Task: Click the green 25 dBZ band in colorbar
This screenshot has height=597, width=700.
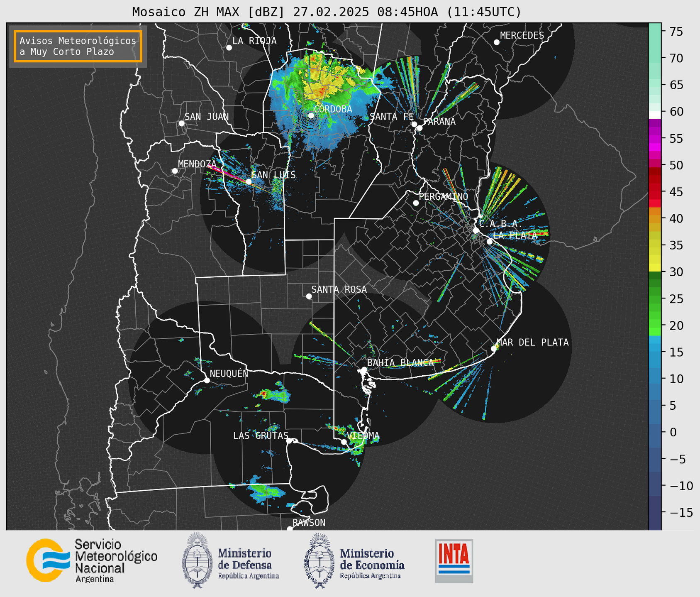Action: click(x=655, y=298)
